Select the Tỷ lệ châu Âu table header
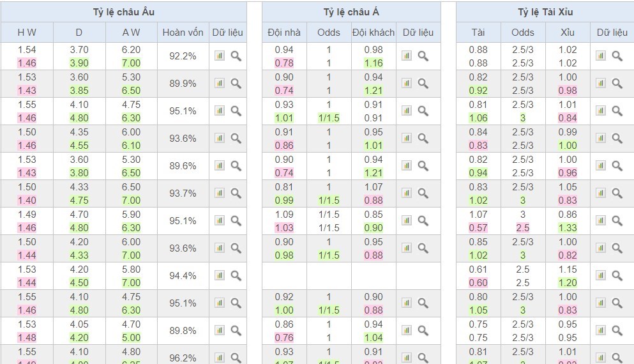This screenshot has height=364, width=634. pyautogui.click(x=123, y=12)
